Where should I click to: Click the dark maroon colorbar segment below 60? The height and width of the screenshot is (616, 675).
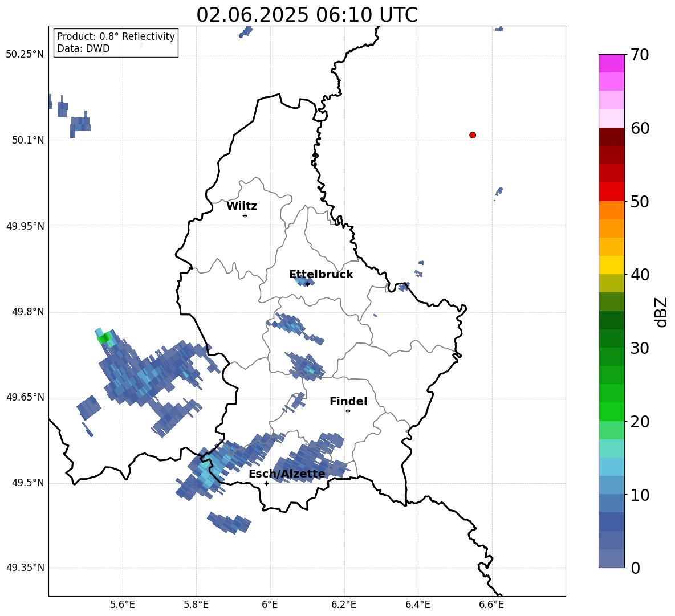611,137
